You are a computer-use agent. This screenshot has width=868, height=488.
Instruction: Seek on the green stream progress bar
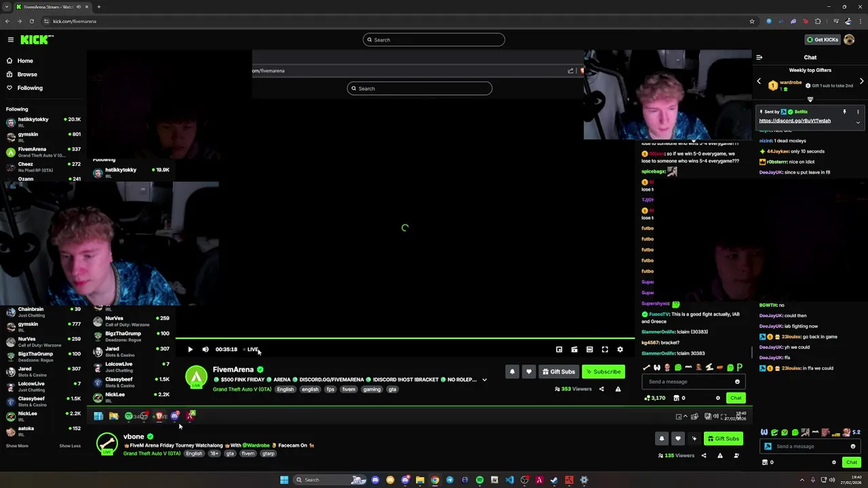point(406,338)
